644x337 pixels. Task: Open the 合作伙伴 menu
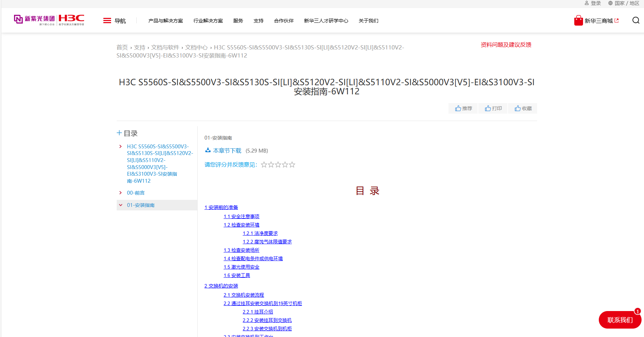[x=284, y=21]
